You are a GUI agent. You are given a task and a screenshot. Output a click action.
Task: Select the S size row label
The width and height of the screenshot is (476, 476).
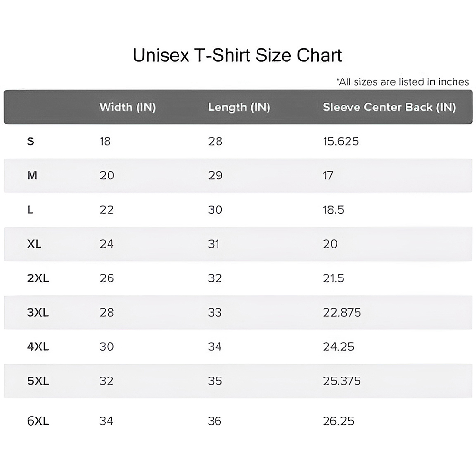[x=30, y=141]
